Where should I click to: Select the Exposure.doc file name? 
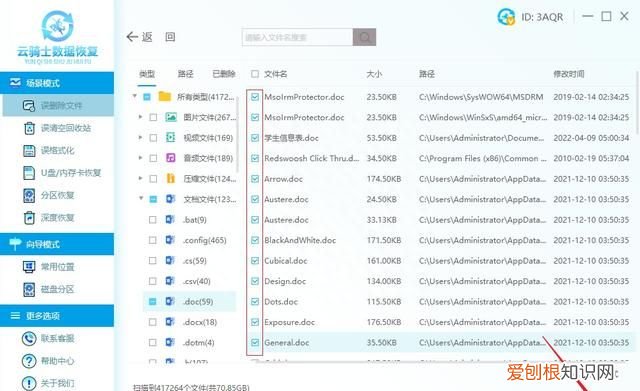click(x=289, y=322)
